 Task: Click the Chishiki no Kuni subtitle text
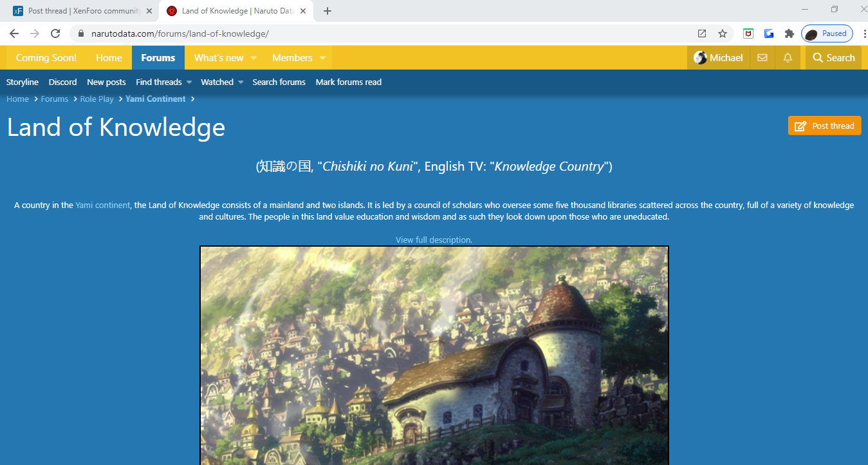(434, 167)
